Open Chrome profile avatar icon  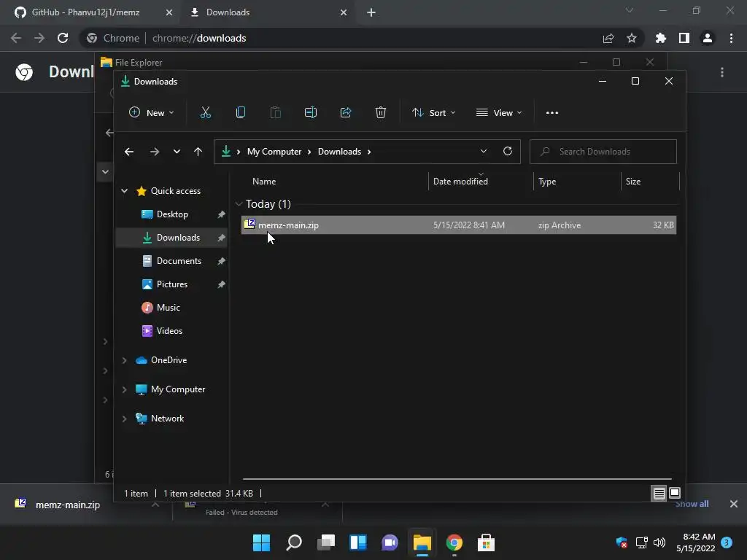[708, 38]
